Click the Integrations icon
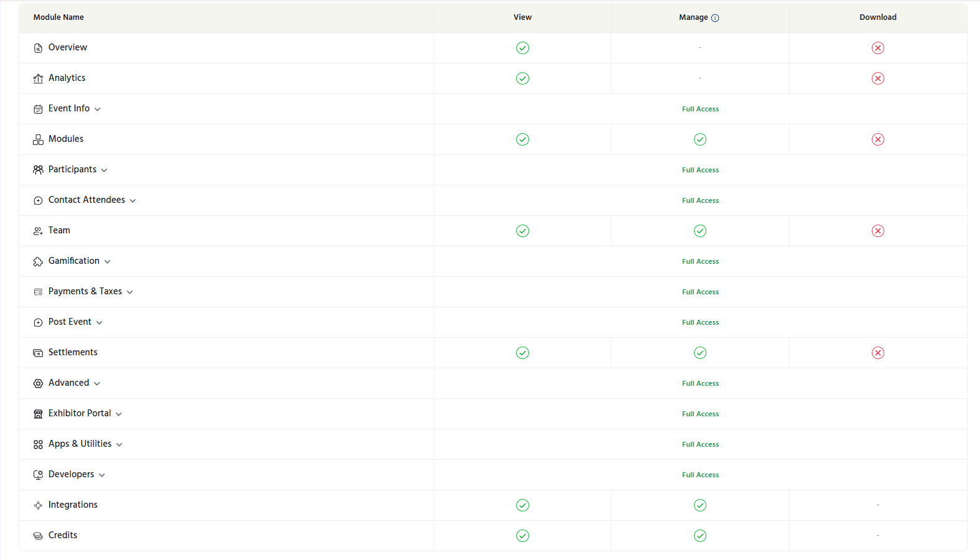Image resolution: width=980 pixels, height=560 pixels. click(x=38, y=505)
